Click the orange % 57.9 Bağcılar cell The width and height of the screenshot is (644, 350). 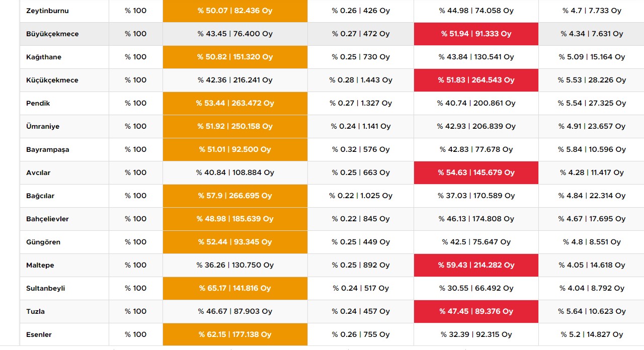[x=235, y=196]
